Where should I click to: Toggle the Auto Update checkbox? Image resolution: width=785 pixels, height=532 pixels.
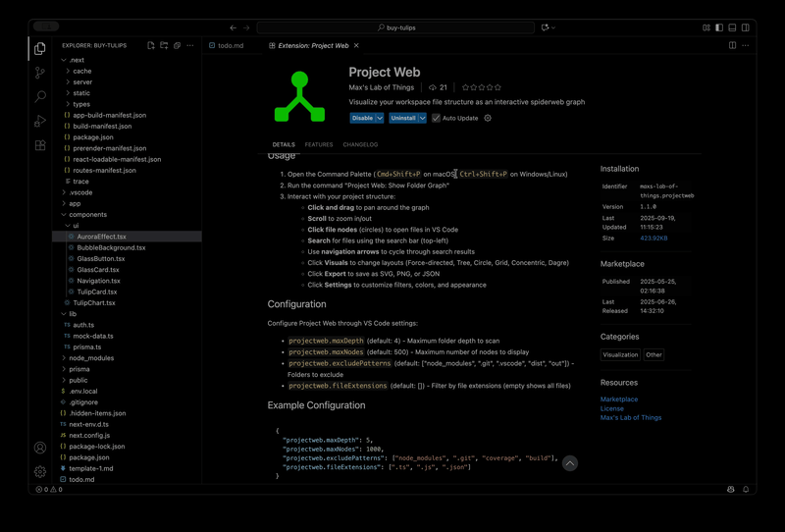pos(436,118)
